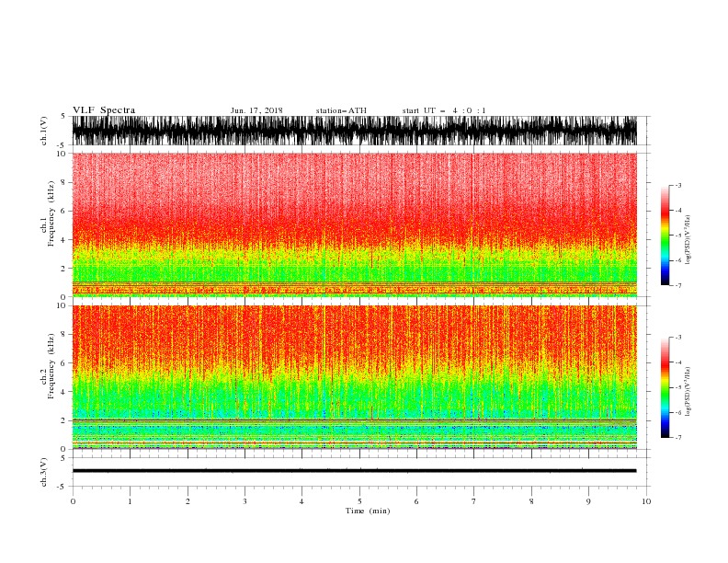Click the "ch.1(V)" axis label
728x563 pixels.
pos(44,131)
